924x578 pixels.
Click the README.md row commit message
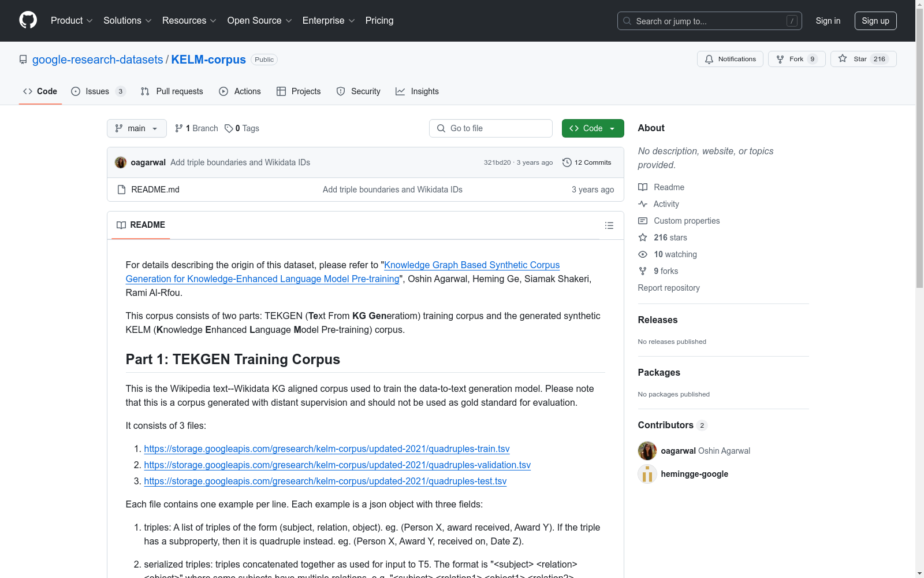[393, 190]
